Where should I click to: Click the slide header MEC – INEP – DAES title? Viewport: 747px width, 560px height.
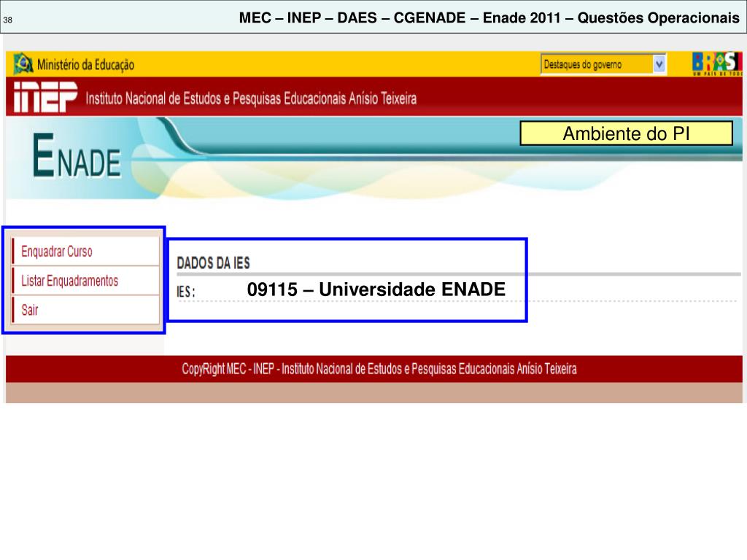click(489, 17)
